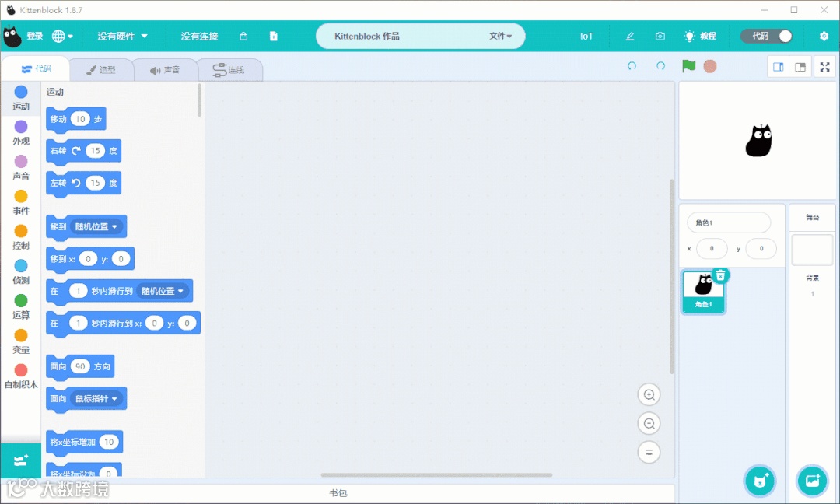The height and width of the screenshot is (504, 840).
Task: Select the 自制积木 my blocks category
Action: pos(21,376)
